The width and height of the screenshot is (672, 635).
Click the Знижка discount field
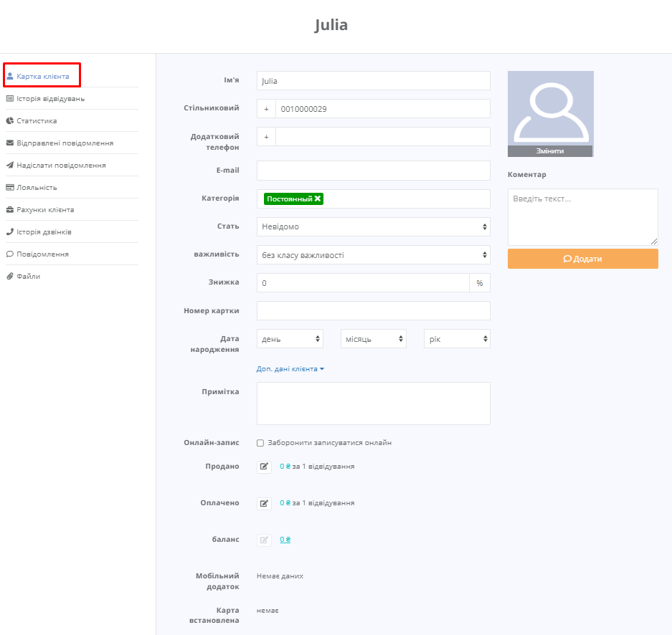coord(363,283)
